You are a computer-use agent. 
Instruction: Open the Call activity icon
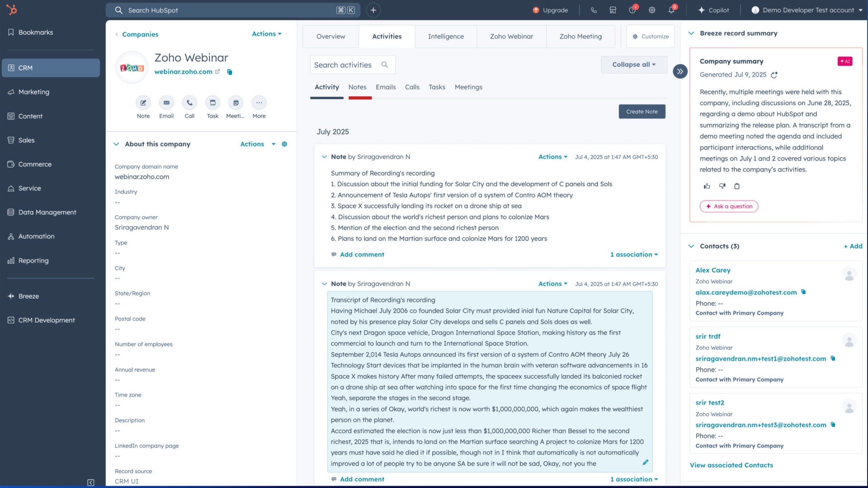[x=190, y=103]
